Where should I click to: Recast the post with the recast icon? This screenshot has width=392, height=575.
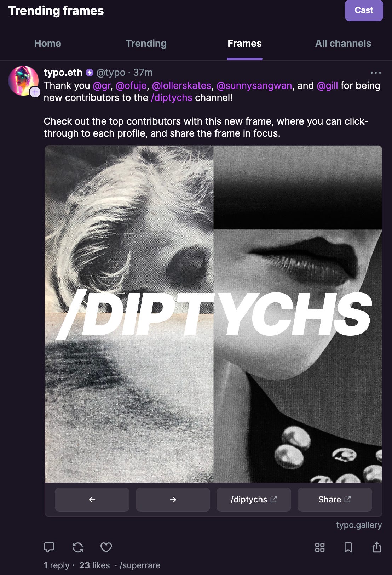(78, 547)
